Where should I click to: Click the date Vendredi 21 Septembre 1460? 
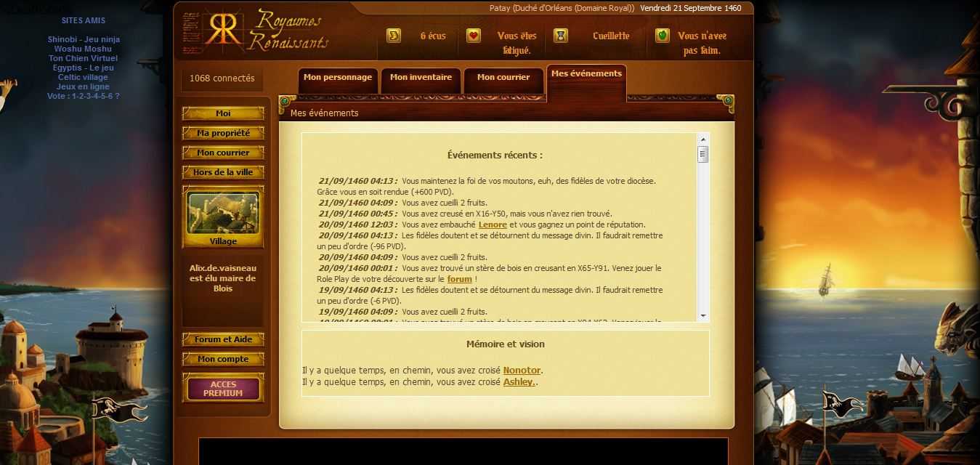tap(691, 8)
